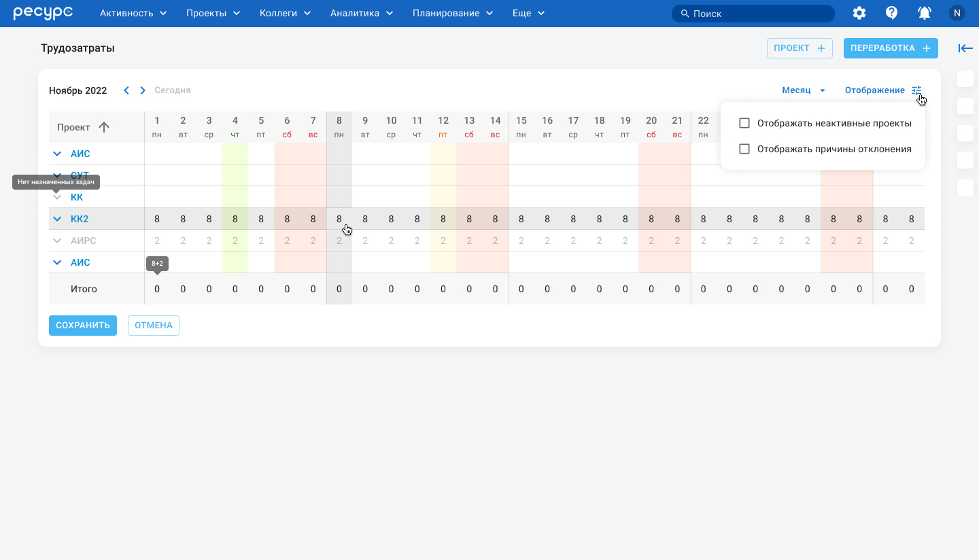Click the Ресурс logo

click(x=43, y=13)
